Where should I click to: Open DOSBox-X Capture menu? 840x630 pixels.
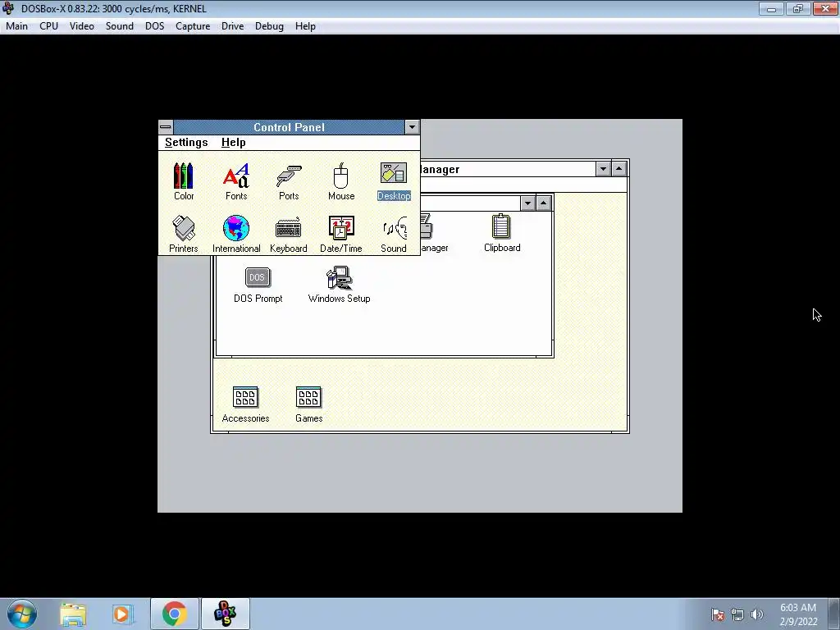[x=192, y=26]
